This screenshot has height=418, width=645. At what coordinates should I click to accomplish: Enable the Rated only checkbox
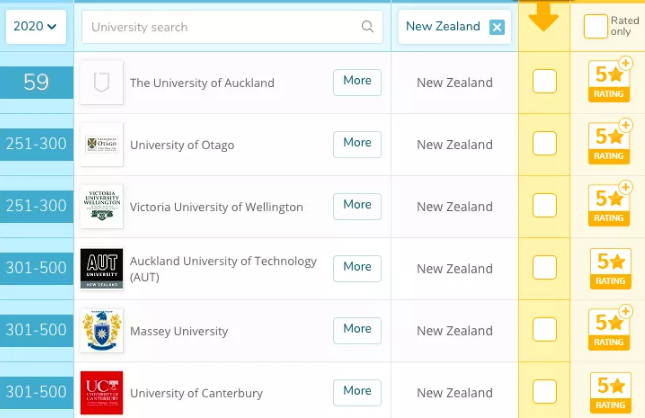click(x=596, y=27)
